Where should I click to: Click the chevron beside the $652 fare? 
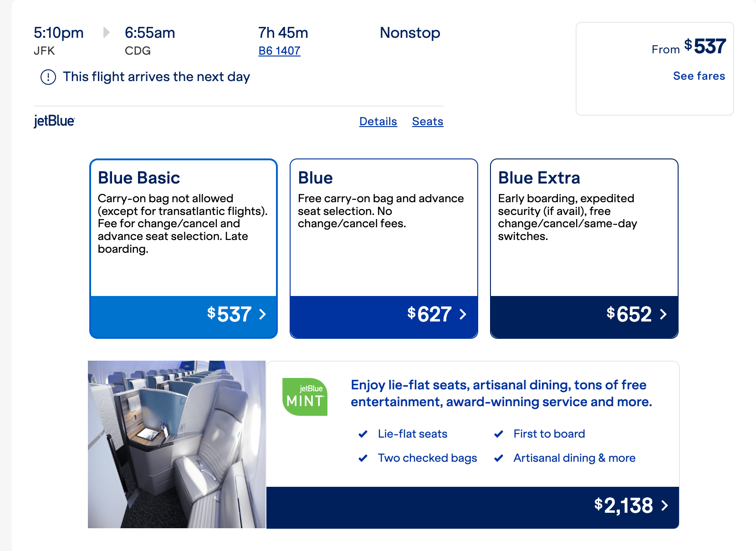[663, 314]
